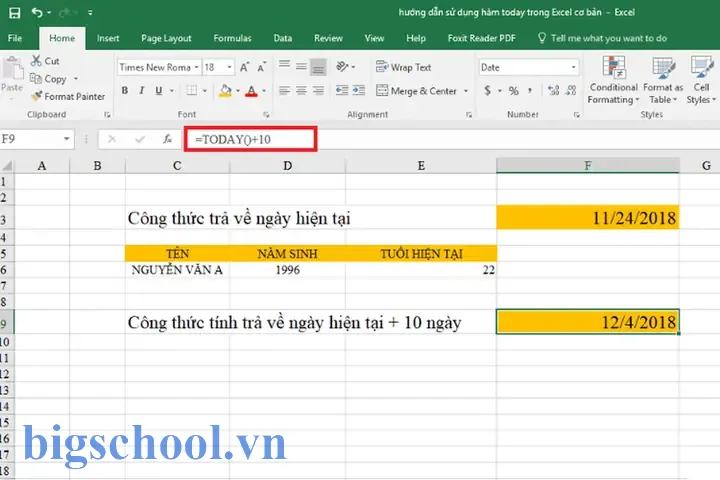Decrease decimal places
Viewport: 720px width, 480px height.
571,90
